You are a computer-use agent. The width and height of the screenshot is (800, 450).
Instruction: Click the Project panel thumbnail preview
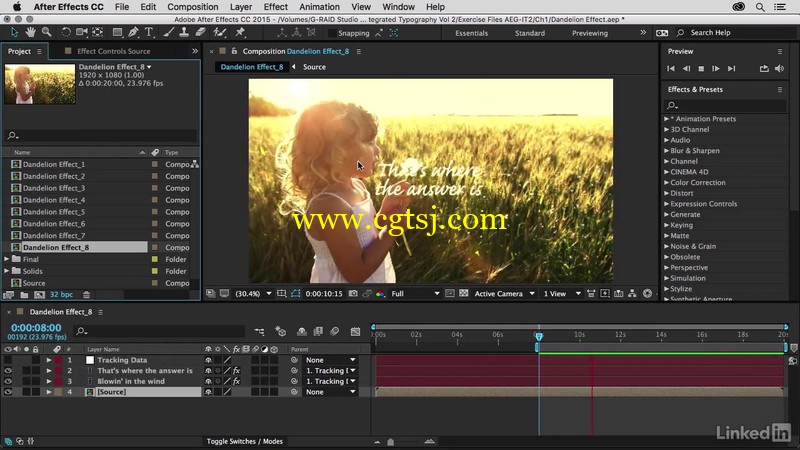[40, 84]
